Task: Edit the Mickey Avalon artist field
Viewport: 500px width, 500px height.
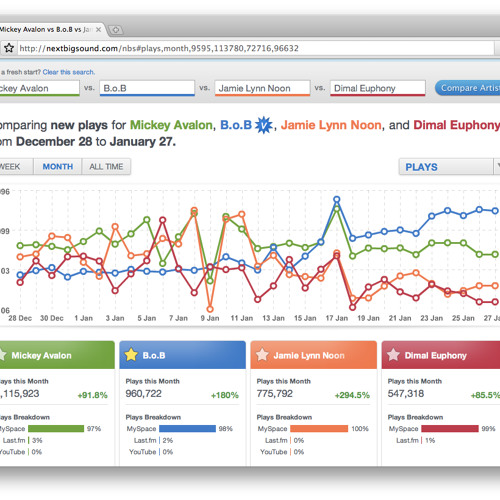Action: 39,88
